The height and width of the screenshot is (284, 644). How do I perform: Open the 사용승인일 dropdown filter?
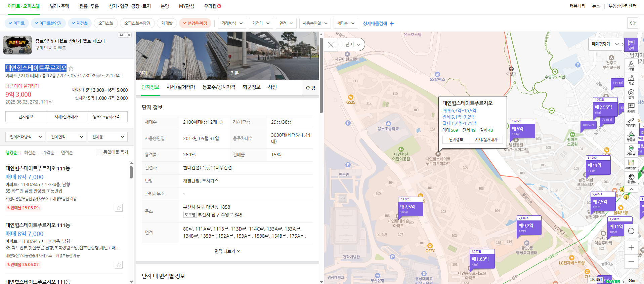pos(315,23)
